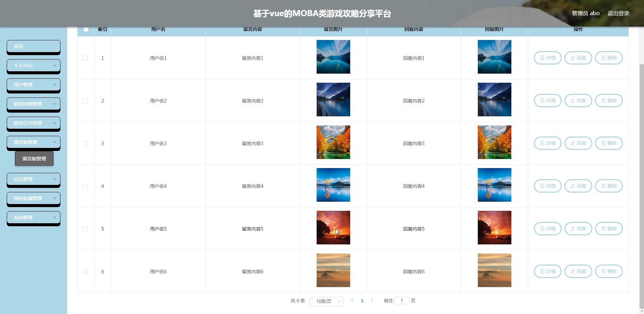Reply to 用户名5 using the 回复 icon
The width and height of the screenshot is (644, 314).
(578, 228)
